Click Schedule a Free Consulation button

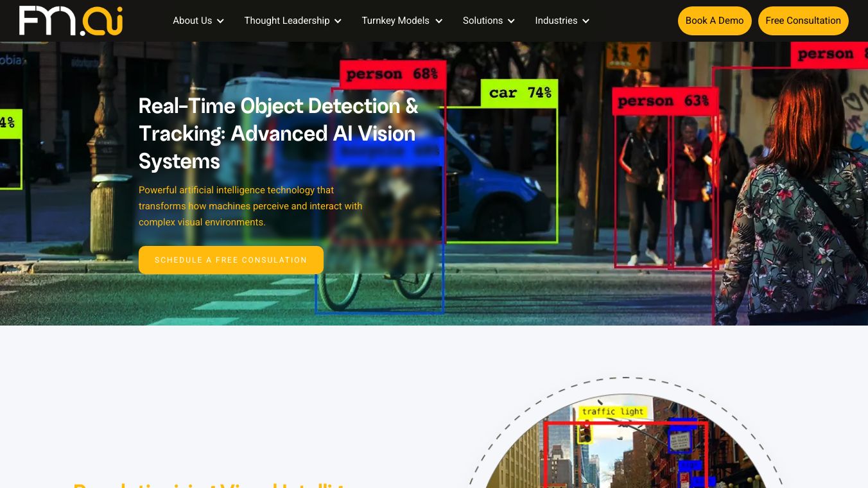(231, 260)
